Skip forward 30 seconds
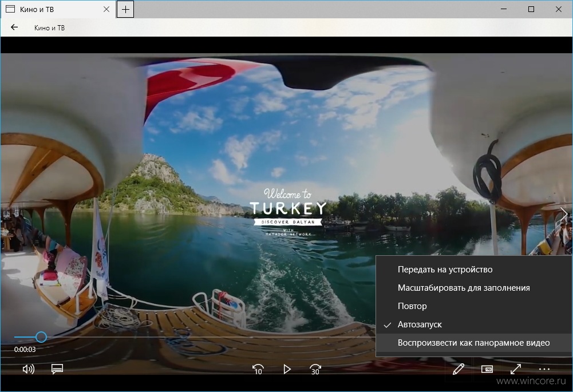The image size is (573, 392). point(315,369)
